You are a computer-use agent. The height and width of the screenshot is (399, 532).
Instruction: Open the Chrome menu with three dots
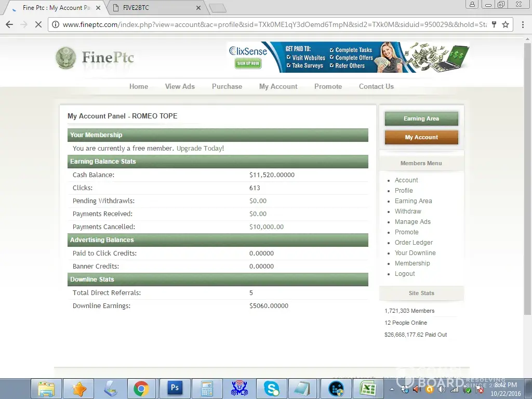tap(523, 24)
